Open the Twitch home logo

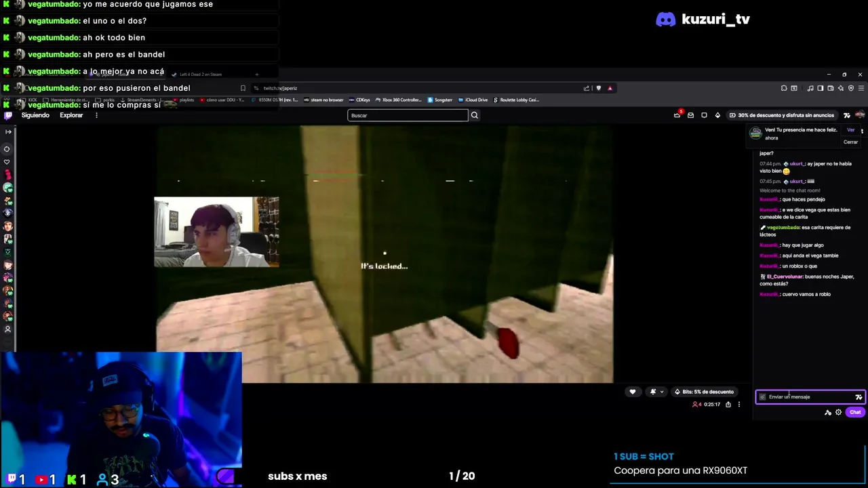click(7, 115)
